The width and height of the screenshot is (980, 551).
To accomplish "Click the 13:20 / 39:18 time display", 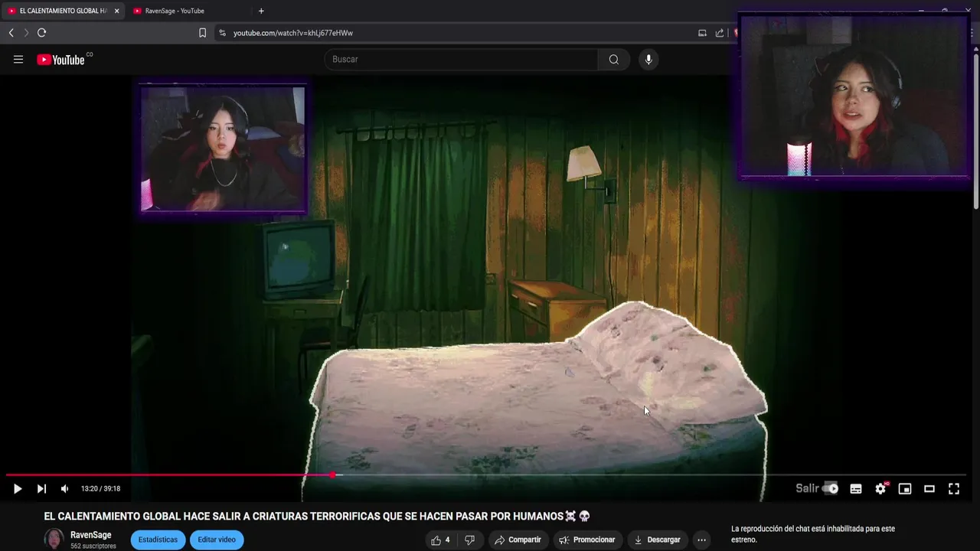I will 101,488.
